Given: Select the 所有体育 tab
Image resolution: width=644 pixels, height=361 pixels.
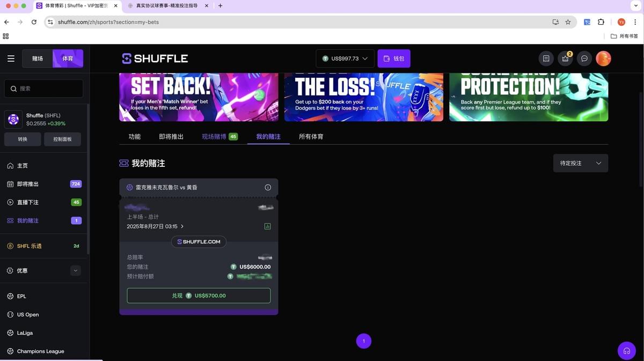Looking at the screenshot, I should tap(311, 137).
